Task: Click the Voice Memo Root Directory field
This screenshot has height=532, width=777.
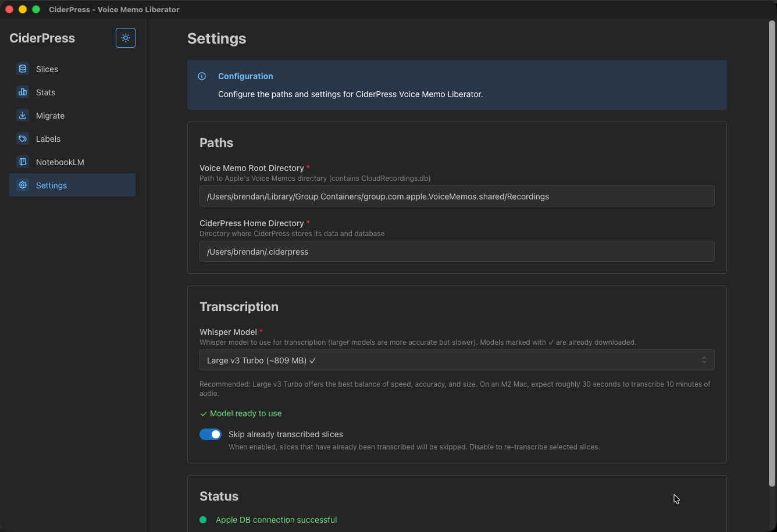Action: [456, 197]
